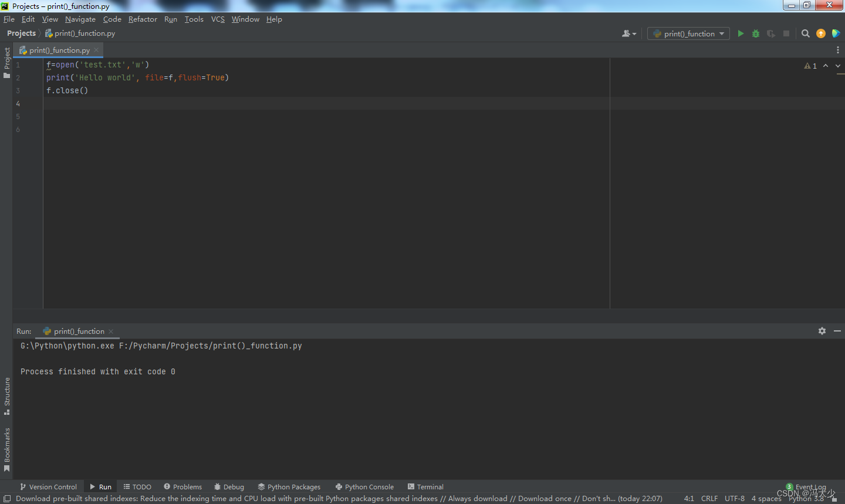Toggle the Run tool window button

pyautogui.click(x=100, y=487)
